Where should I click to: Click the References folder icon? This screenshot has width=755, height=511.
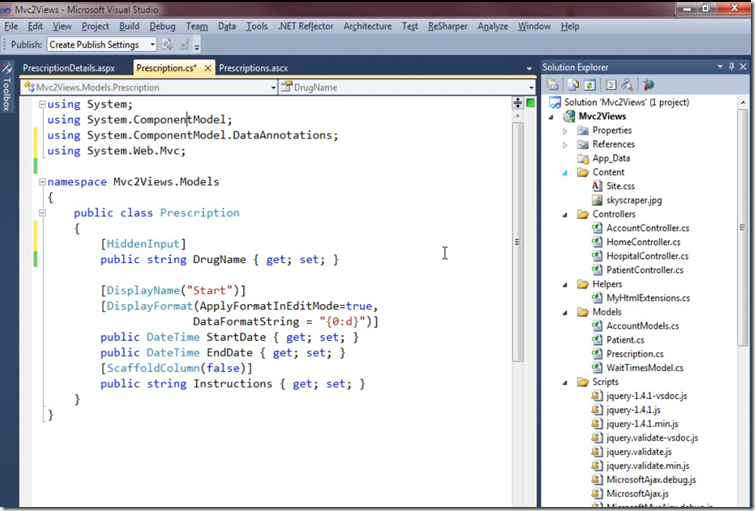[x=583, y=144]
